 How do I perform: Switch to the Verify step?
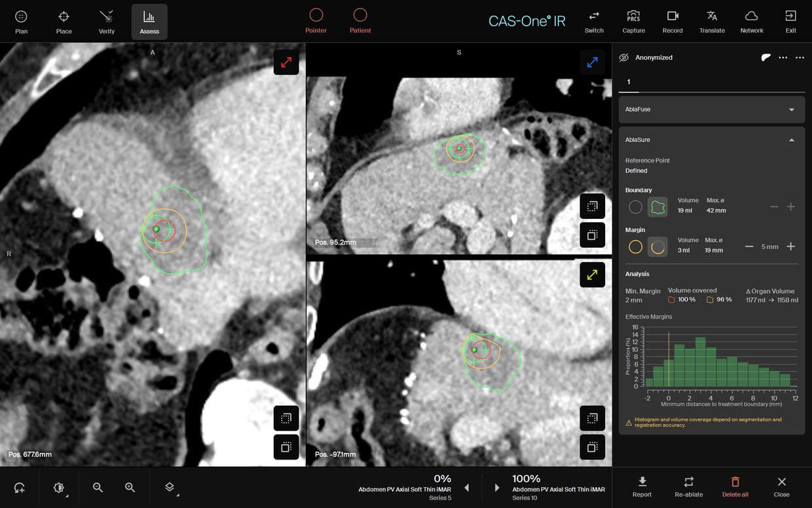[106, 22]
